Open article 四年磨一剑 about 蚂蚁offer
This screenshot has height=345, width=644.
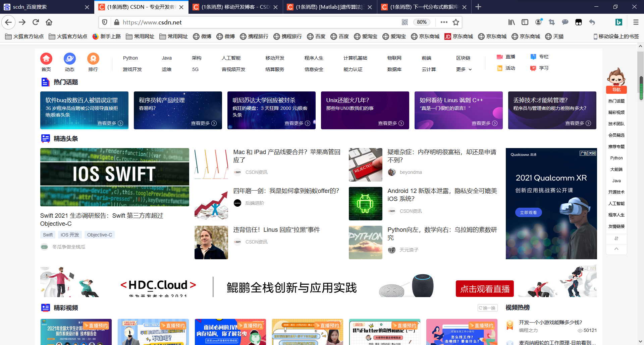pyautogui.click(x=286, y=191)
